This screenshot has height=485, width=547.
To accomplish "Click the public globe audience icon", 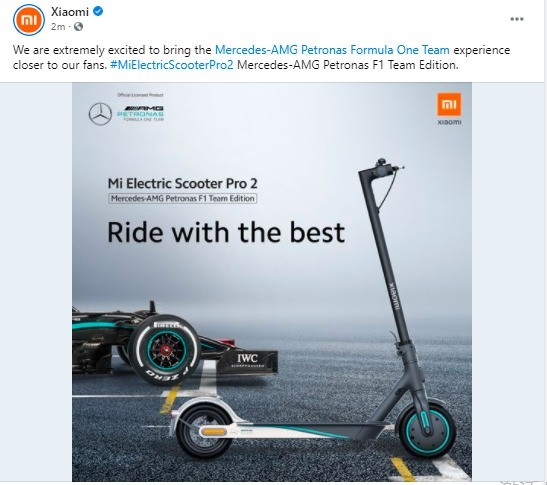I will point(78,27).
